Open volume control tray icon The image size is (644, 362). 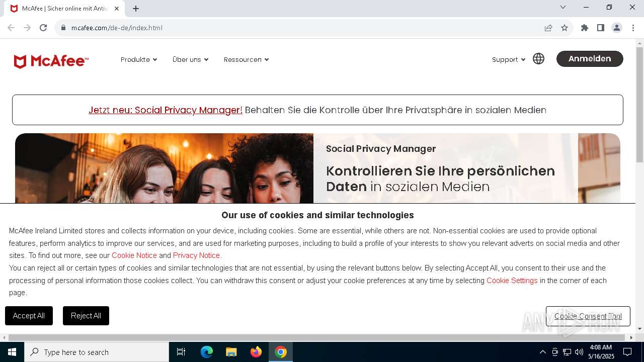579,352
